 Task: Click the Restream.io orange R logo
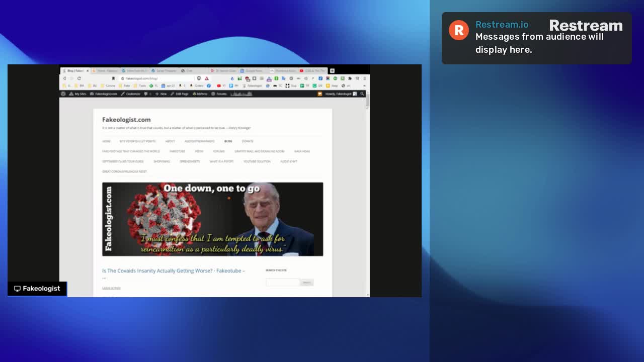pos(459,30)
